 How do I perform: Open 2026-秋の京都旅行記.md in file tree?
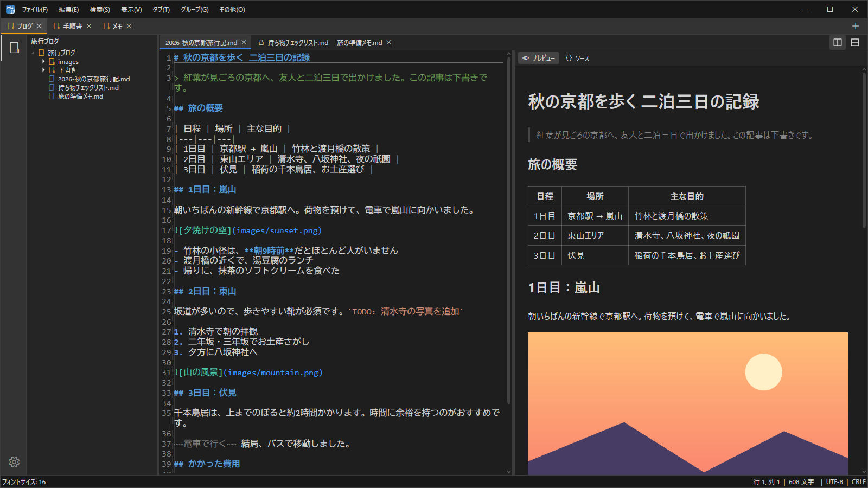94,79
